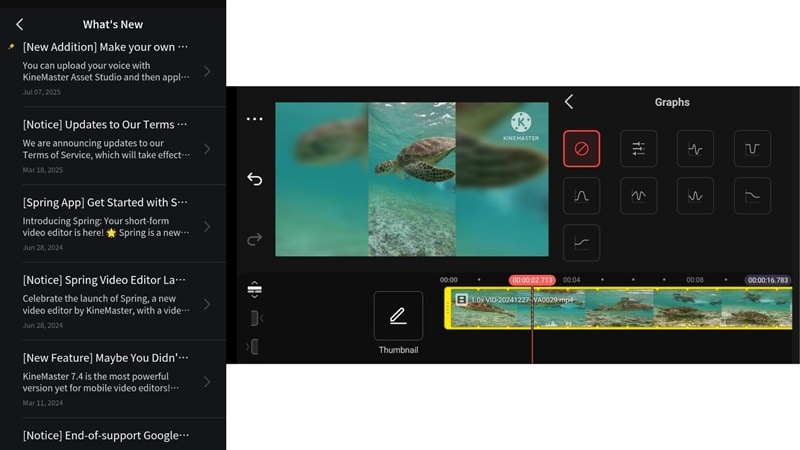Redo the last undone edit

click(255, 239)
